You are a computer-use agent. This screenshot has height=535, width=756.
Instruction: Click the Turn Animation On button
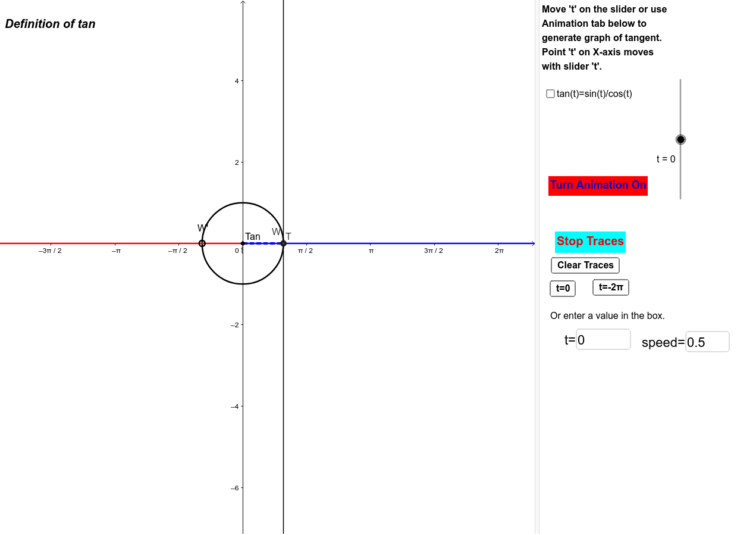coord(598,186)
